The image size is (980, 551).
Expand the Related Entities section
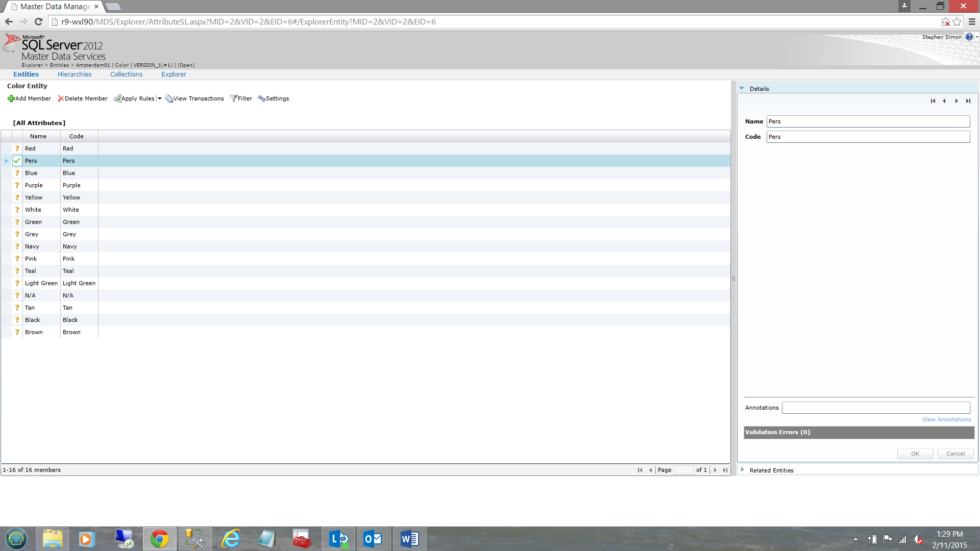click(742, 470)
